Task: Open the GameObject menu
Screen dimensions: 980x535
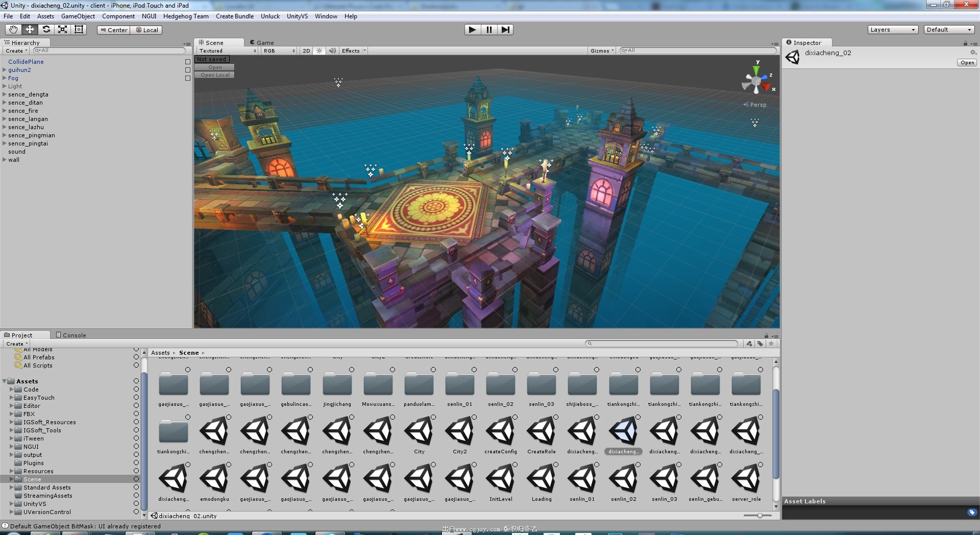Action: 78,16
